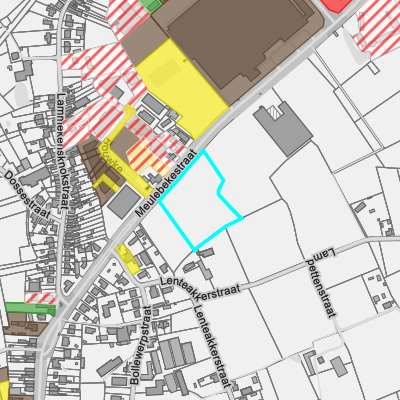Click the Bollewerpstraat street label
This screenshot has width=400, height=400.
point(141,345)
